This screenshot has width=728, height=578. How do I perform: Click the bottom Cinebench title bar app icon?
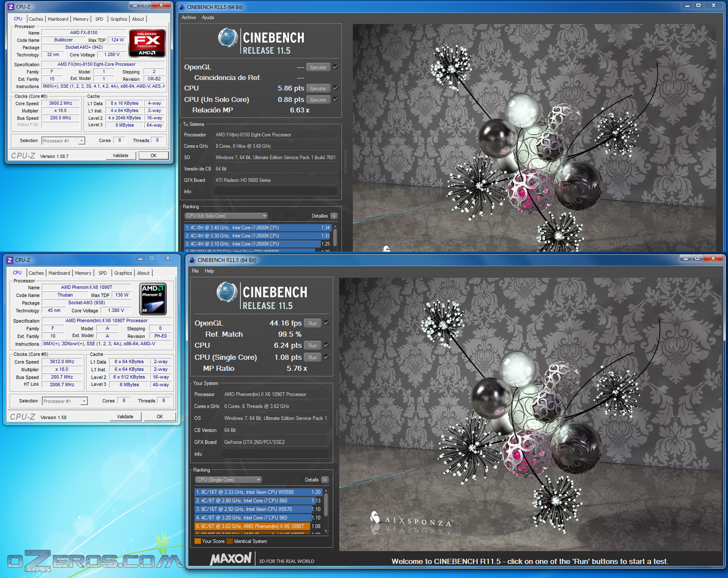click(x=192, y=260)
